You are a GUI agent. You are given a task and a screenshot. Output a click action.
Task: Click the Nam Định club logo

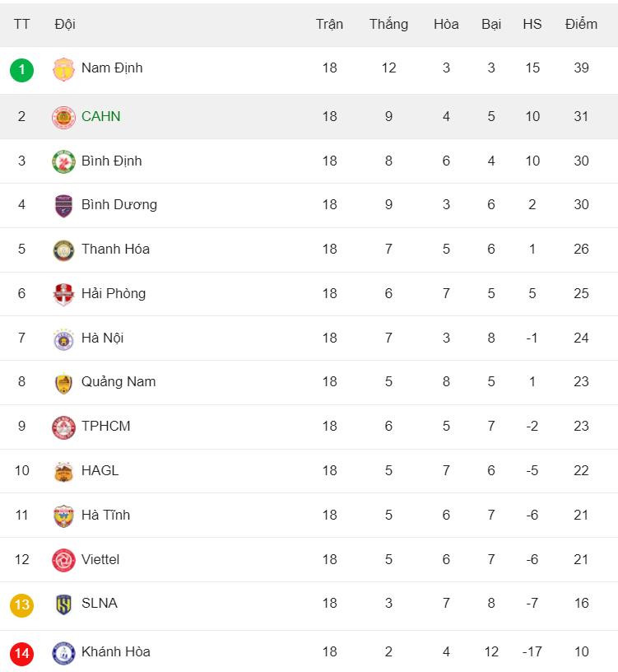click(63, 69)
